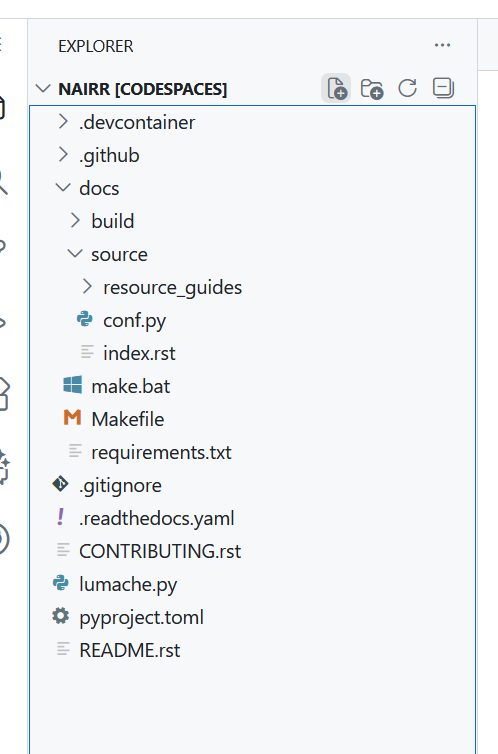This screenshot has width=498, height=754.
Task: Click the Python icon beside lumache.py
Action: [61, 583]
